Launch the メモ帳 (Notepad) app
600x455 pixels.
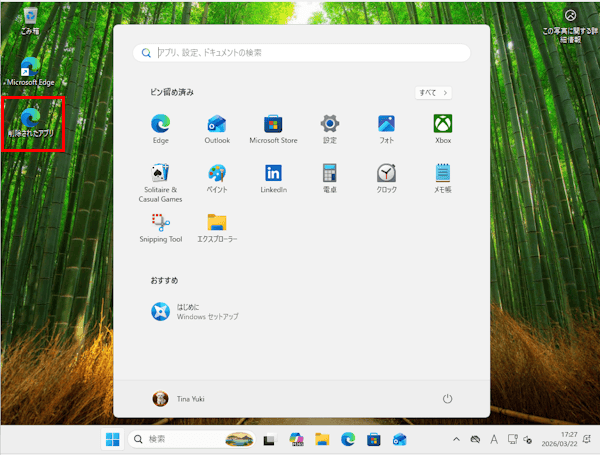(443, 178)
